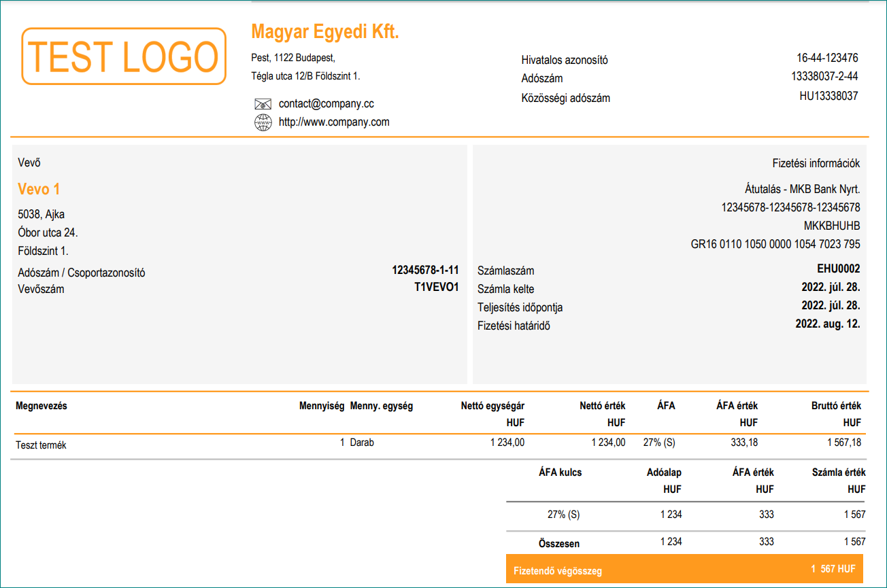887x588 pixels.
Task: Select the value 16-44-123476
Action: (x=827, y=58)
